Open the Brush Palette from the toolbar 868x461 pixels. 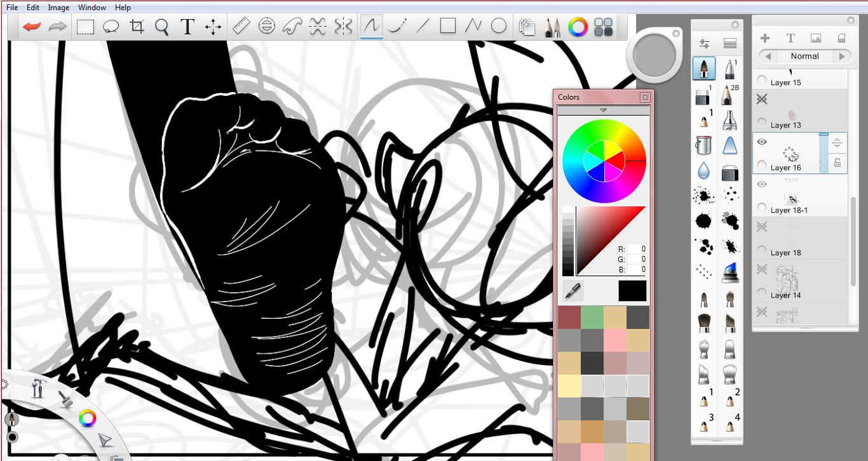[x=552, y=27]
